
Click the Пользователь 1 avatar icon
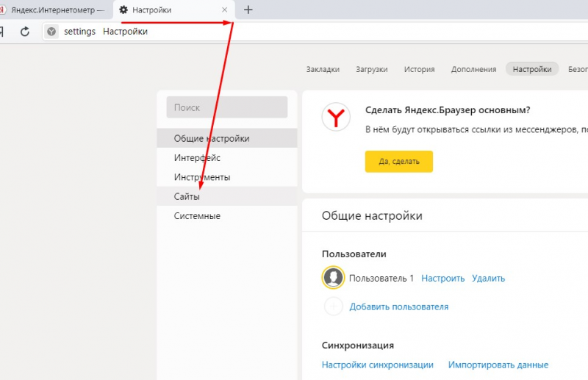pyautogui.click(x=333, y=278)
